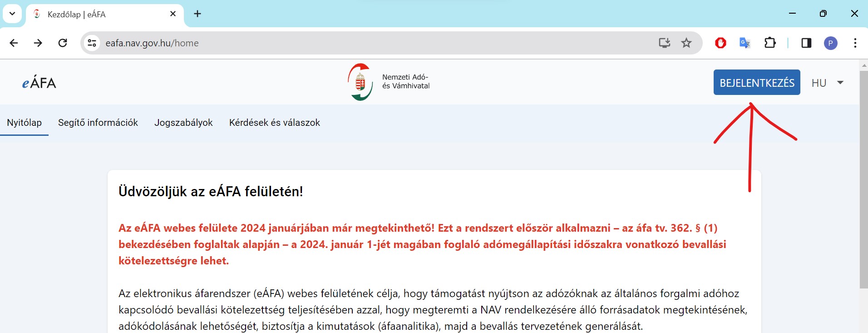The height and width of the screenshot is (333, 868).
Task: Click the install app icon in address bar
Action: [x=665, y=43]
